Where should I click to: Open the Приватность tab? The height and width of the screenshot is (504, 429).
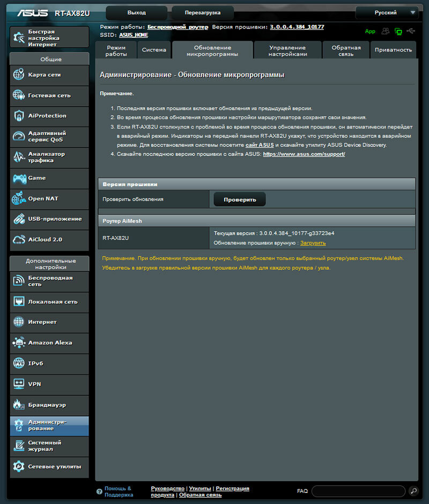point(393,50)
